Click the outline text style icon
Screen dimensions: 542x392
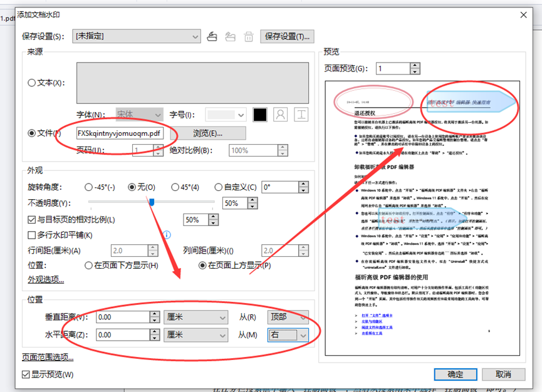click(x=281, y=115)
